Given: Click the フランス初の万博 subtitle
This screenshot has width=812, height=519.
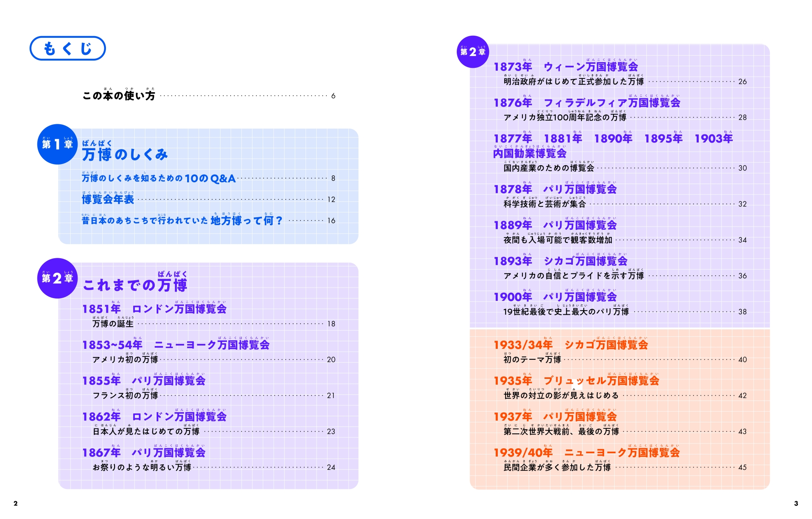Looking at the screenshot, I should point(125,395).
